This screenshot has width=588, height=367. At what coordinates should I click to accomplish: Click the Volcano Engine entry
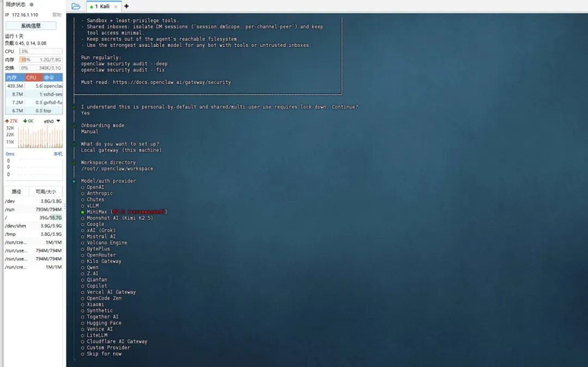104,242
